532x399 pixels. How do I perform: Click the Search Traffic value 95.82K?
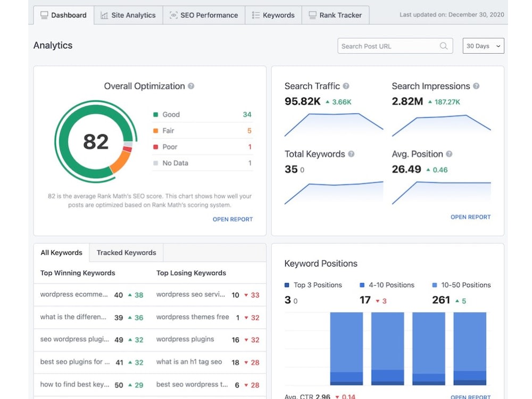pyautogui.click(x=303, y=102)
